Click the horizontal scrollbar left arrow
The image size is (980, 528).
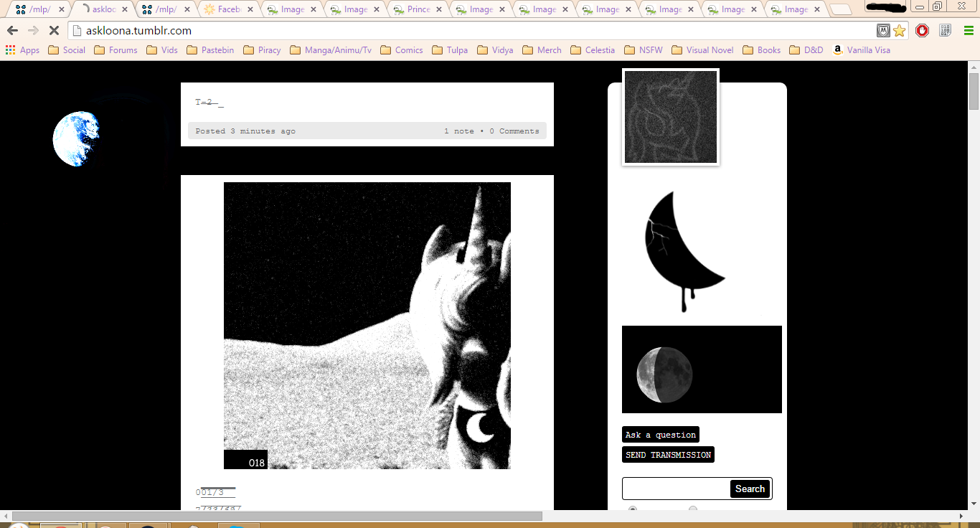pyautogui.click(x=6, y=516)
